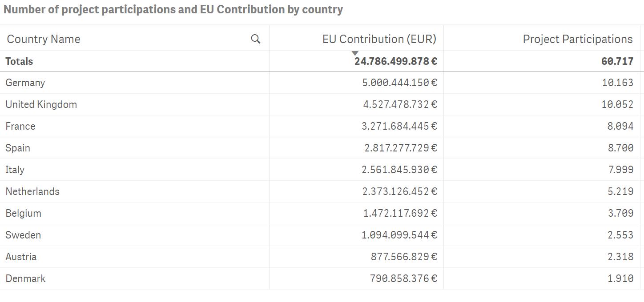Click the total EU contribution amount
This screenshot has height=302, width=644.
click(x=395, y=61)
